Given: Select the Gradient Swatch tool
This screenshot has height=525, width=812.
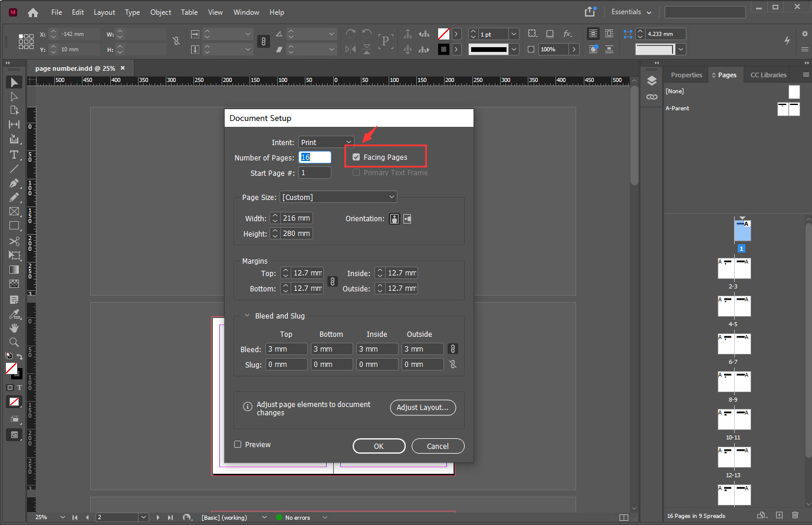Looking at the screenshot, I should point(14,270).
